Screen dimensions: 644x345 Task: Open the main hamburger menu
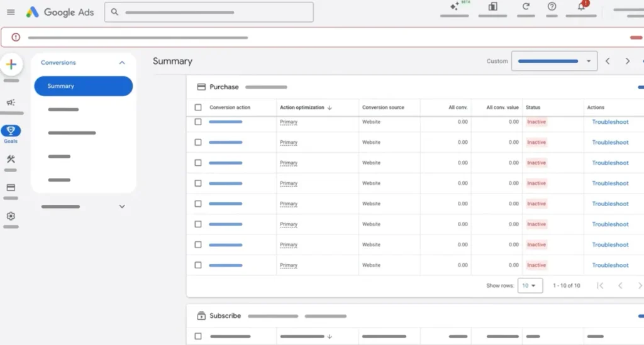tap(11, 13)
